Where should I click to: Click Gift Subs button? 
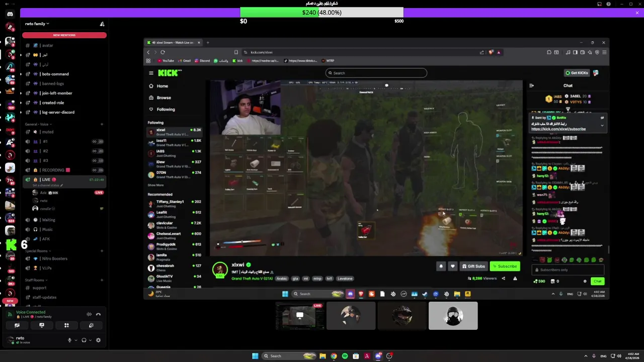[x=473, y=266]
